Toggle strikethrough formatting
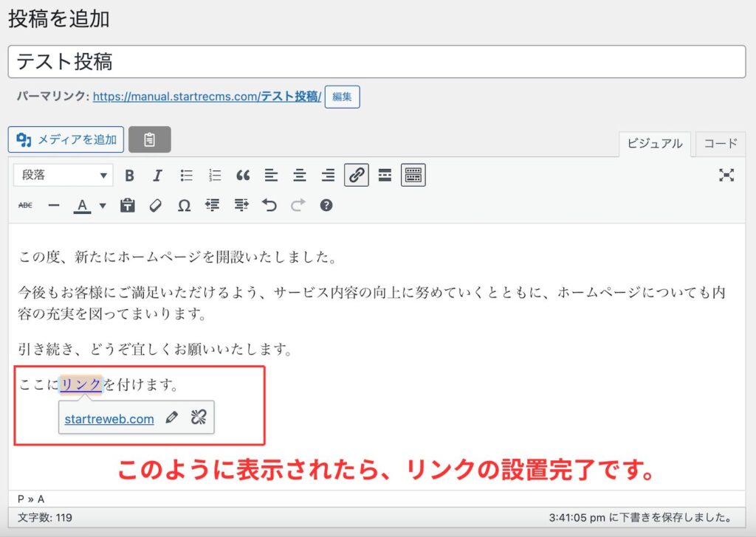This screenshot has height=537, width=756. [x=25, y=206]
